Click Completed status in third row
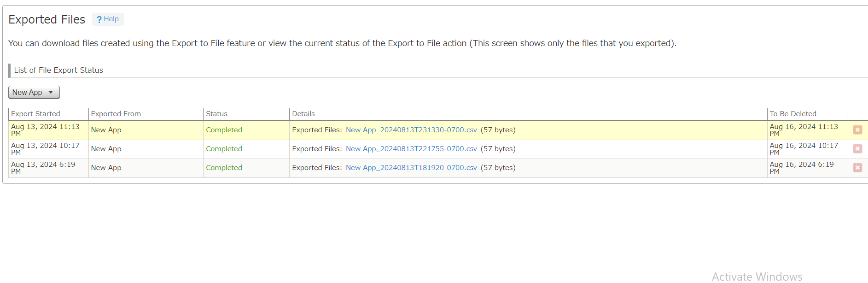Viewport: 868px width, 283px height. pos(224,168)
